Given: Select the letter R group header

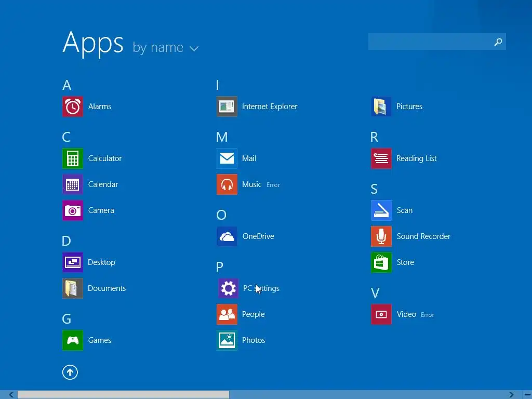Looking at the screenshot, I should coord(374,137).
